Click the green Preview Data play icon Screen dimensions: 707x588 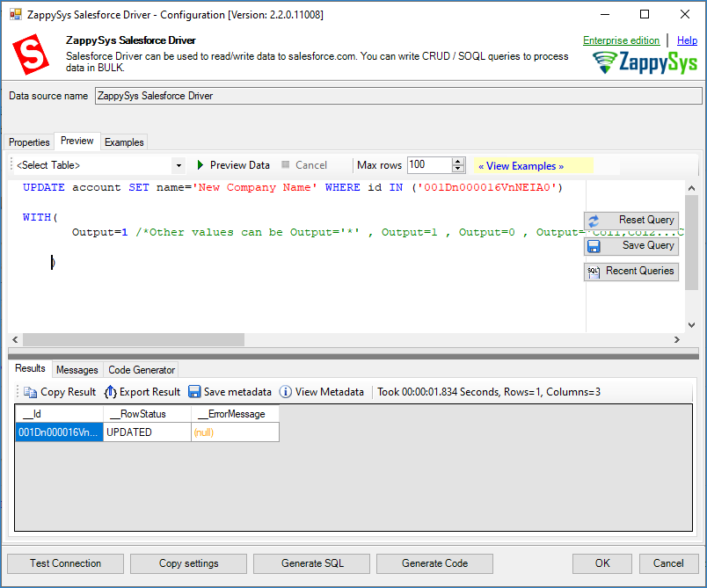(x=200, y=165)
